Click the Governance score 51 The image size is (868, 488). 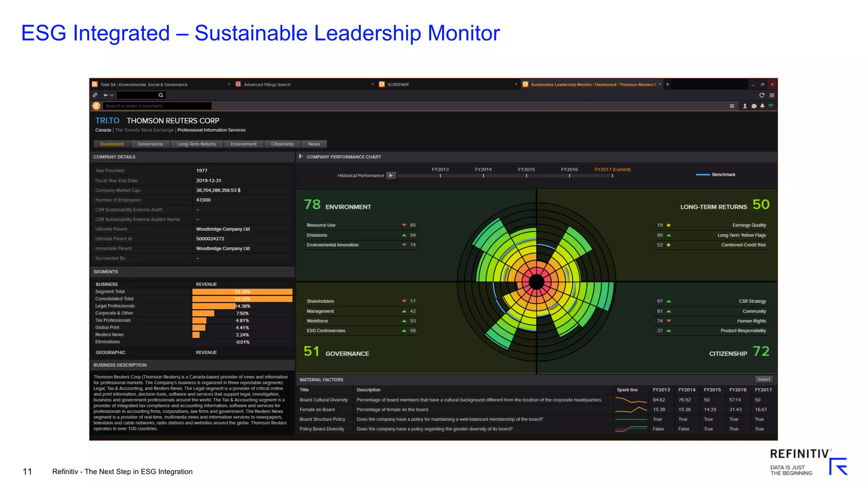[x=312, y=351]
